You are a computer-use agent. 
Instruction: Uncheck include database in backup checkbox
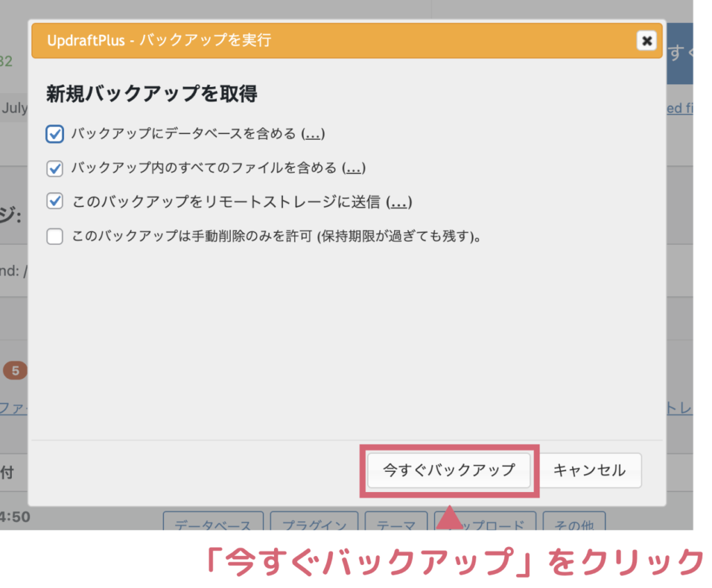(54, 134)
